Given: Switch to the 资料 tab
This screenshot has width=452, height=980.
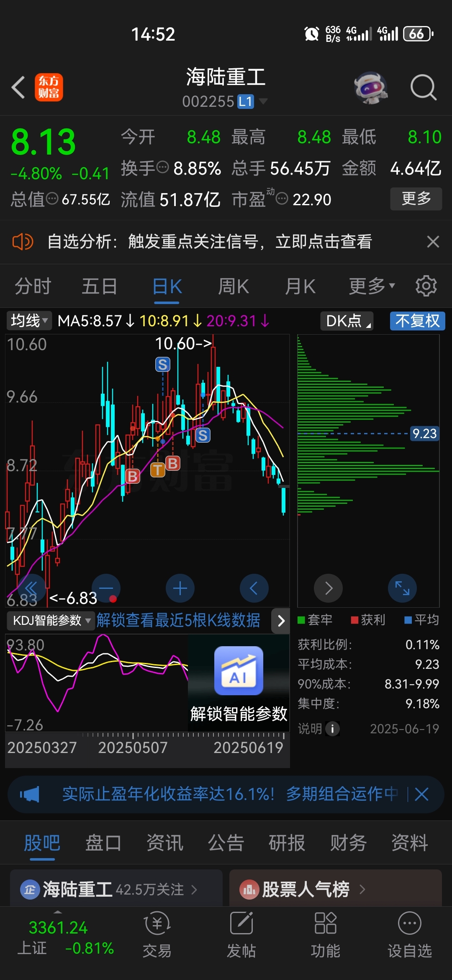Looking at the screenshot, I should pos(409,843).
